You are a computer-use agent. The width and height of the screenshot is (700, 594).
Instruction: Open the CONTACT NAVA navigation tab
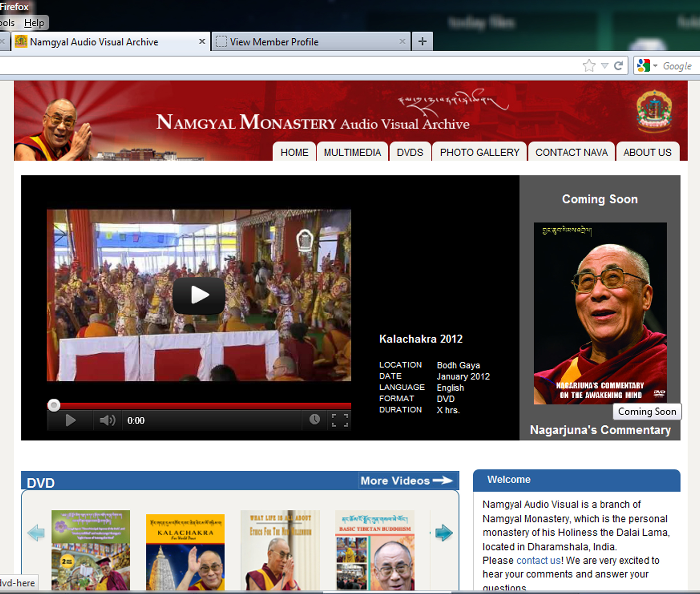pyautogui.click(x=571, y=152)
